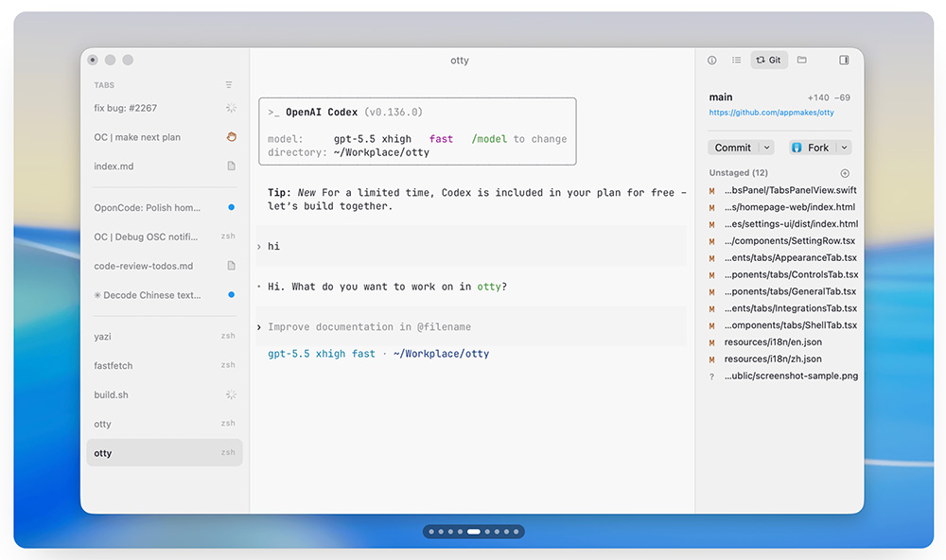Screen dimensions: 946x560
Task: Open the build.sh tab
Action: 164,394
